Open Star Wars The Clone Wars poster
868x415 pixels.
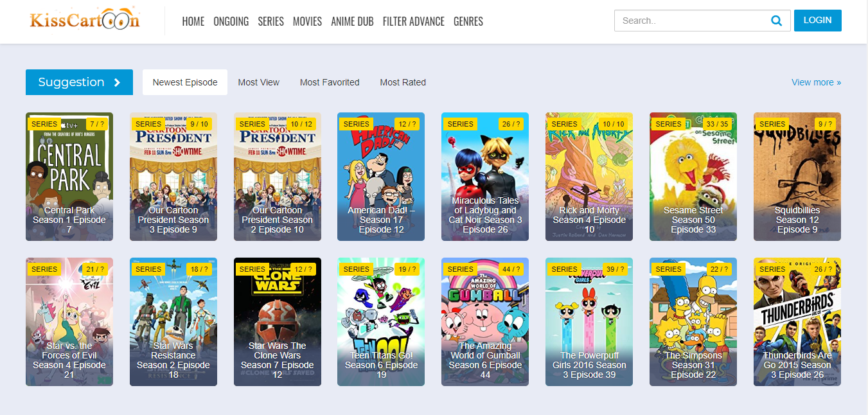[x=278, y=322]
